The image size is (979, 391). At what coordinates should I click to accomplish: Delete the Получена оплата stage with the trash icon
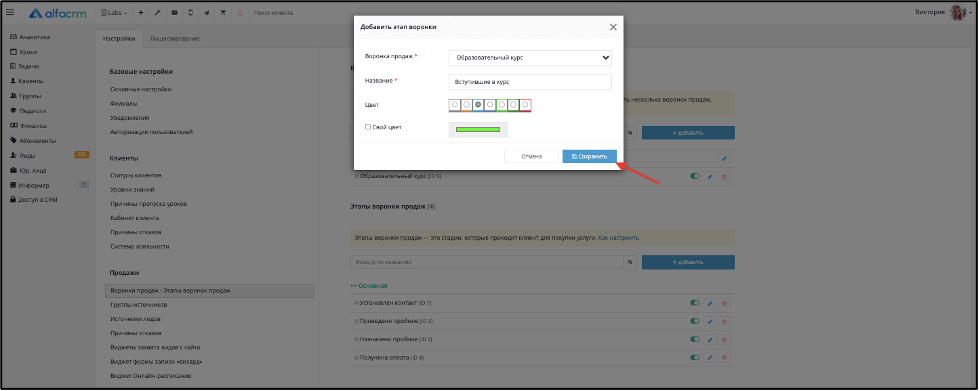click(724, 358)
